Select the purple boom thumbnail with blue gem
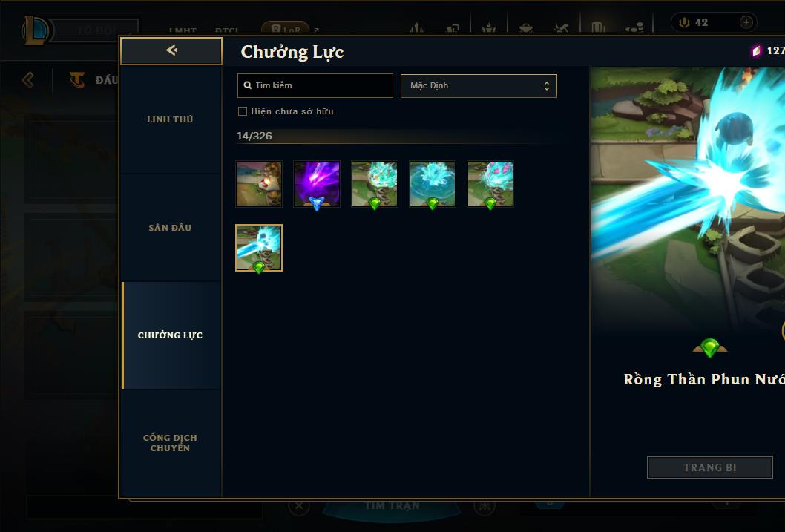785x532 pixels. tap(317, 184)
